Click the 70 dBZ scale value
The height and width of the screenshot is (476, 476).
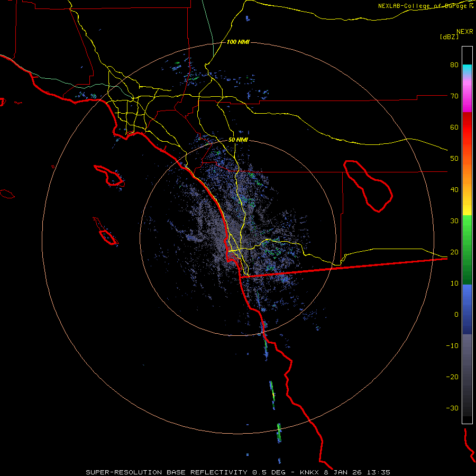coord(454,96)
